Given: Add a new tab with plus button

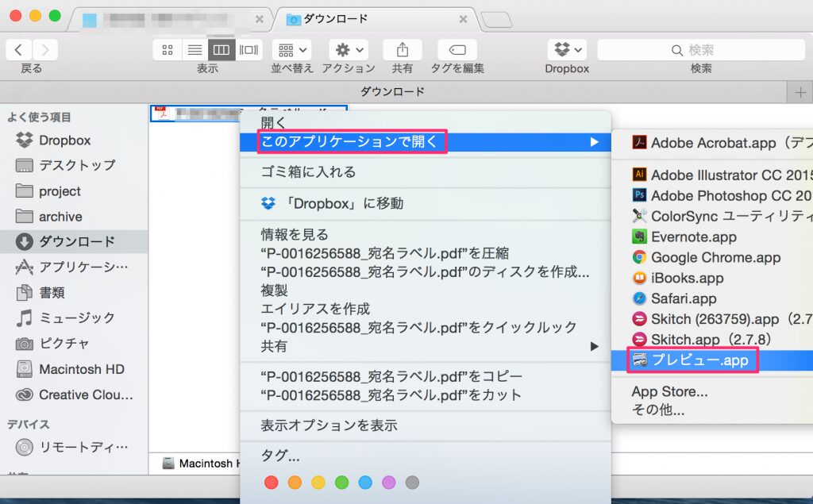Looking at the screenshot, I should [800, 92].
